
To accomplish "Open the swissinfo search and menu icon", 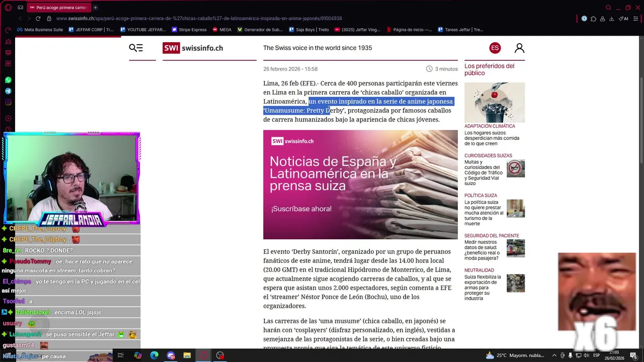I will 136,48.
